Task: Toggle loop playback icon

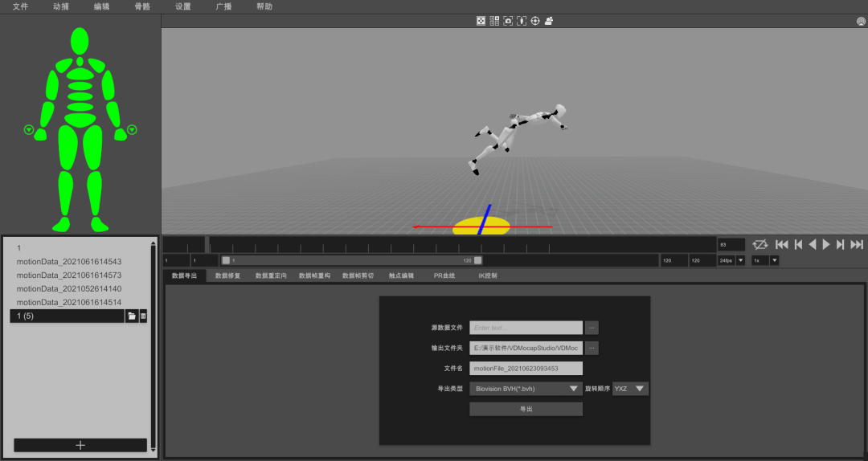Action: tap(760, 245)
